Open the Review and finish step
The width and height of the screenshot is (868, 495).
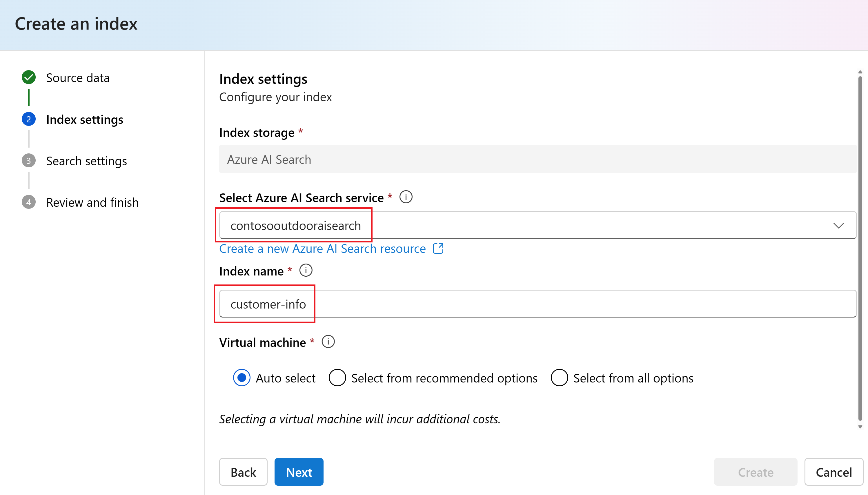(92, 203)
